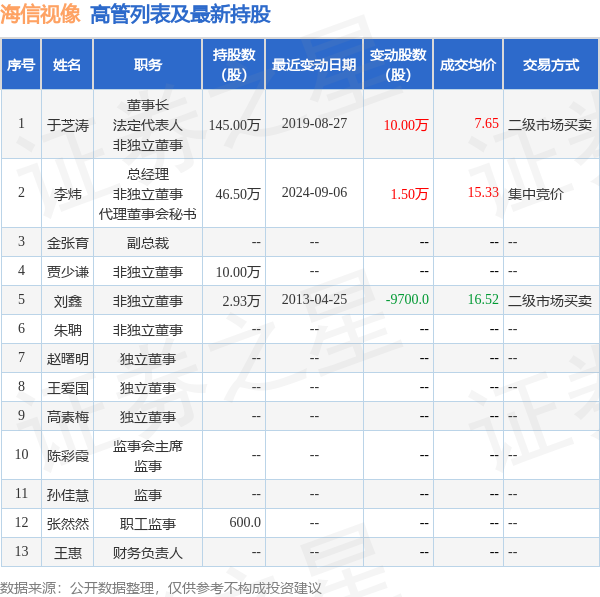The width and height of the screenshot is (600, 597).
Task: Select the name 陈彩霞
Action: tap(68, 456)
